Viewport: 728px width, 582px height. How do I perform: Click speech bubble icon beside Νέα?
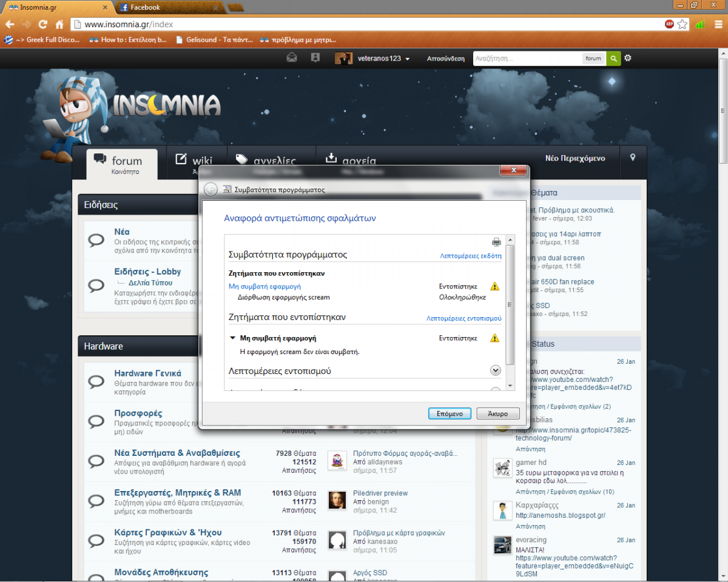click(96, 241)
